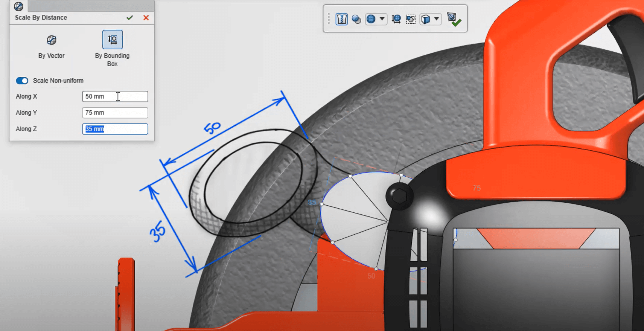The image size is (644, 331).
Task: Click the Scale Non-uniform label
Action: coord(58,81)
